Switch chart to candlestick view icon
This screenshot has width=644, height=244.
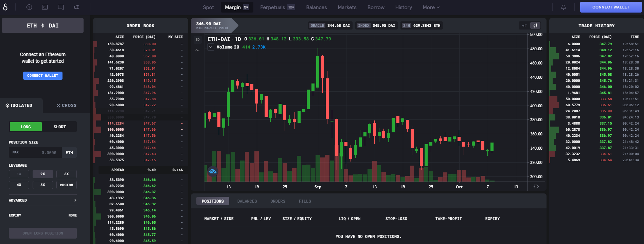coord(535,25)
